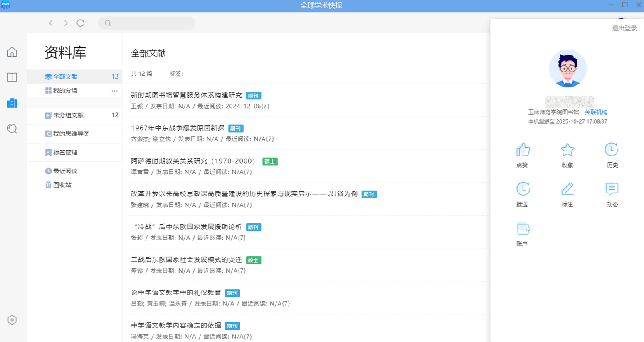The height and width of the screenshot is (342, 644).
Task: Click the 退出登录 link
Action: point(624,28)
